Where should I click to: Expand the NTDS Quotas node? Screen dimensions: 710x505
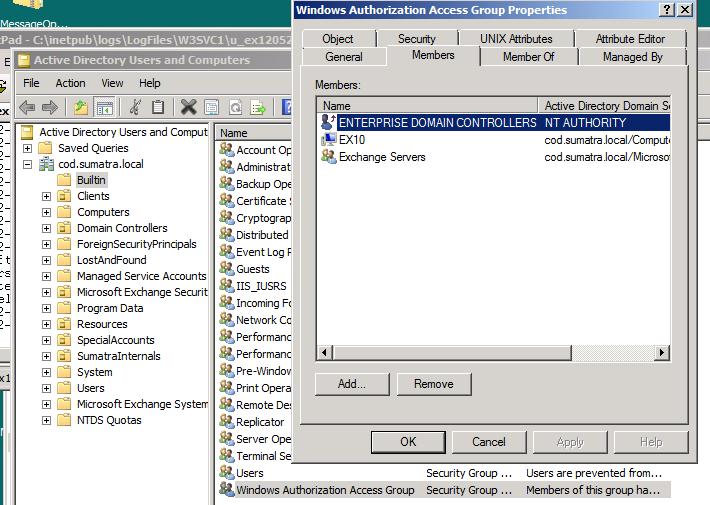[x=46, y=420]
